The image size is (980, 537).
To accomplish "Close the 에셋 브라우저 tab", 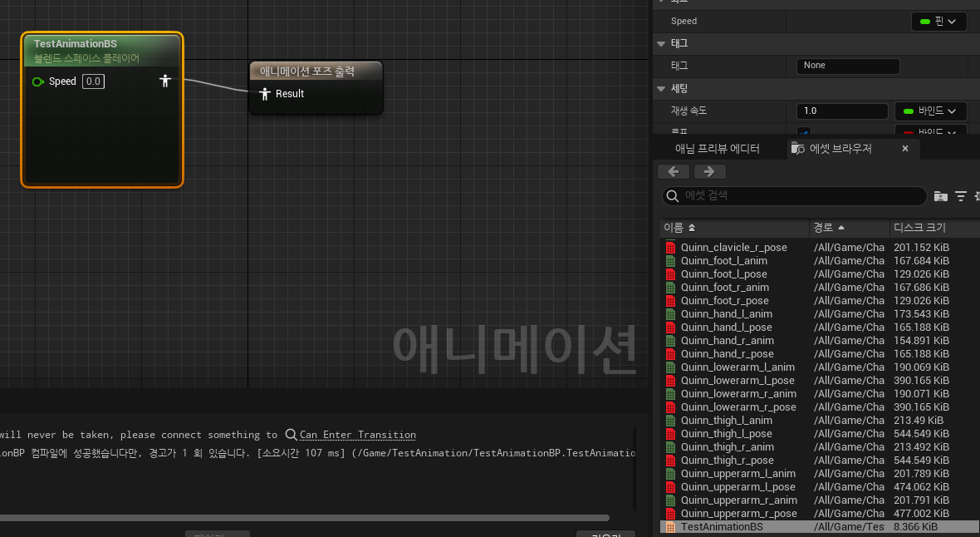I will click(905, 149).
